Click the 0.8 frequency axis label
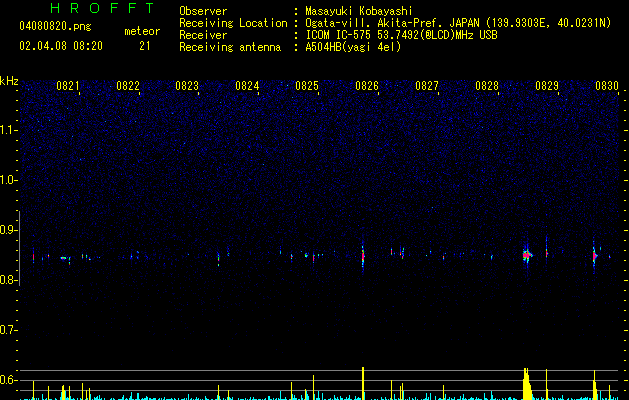 point(8,280)
